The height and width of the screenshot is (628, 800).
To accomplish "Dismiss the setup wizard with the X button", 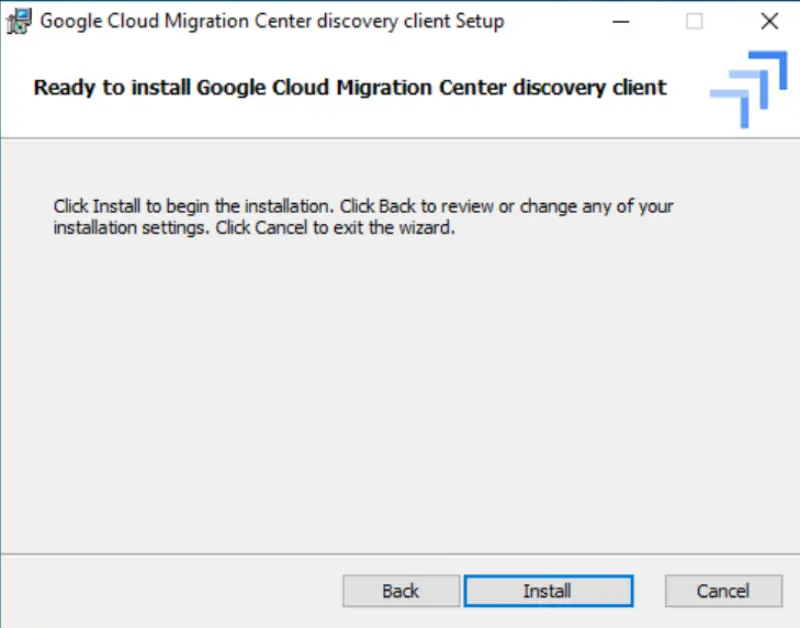I will 769,21.
